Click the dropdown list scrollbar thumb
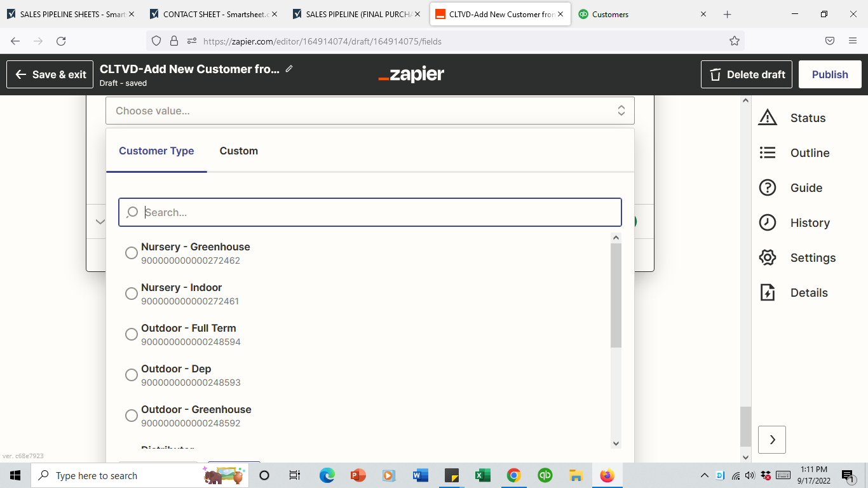 coord(616,295)
